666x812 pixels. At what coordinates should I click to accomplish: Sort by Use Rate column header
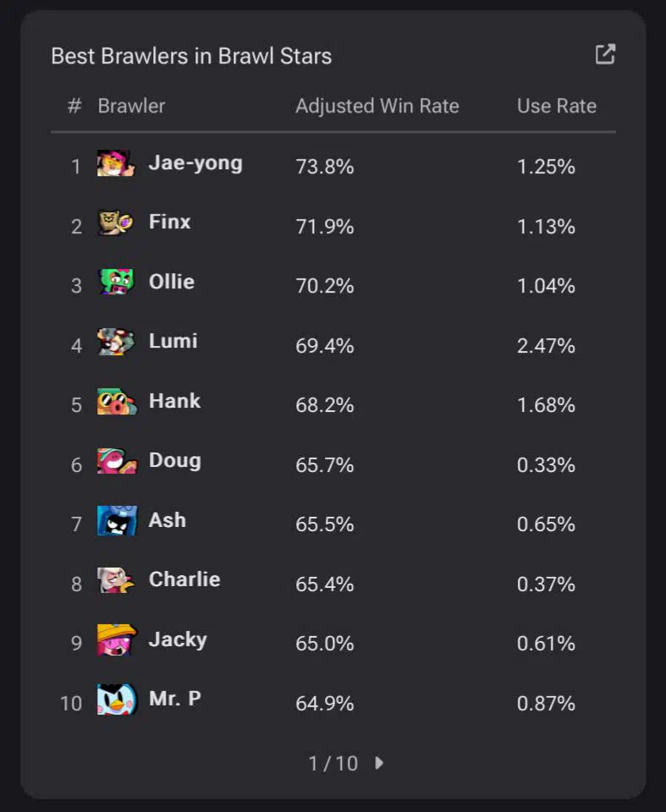click(557, 107)
